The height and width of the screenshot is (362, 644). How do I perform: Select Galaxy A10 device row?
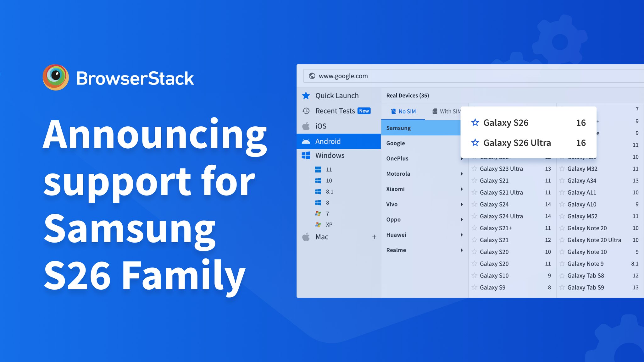pos(600,204)
